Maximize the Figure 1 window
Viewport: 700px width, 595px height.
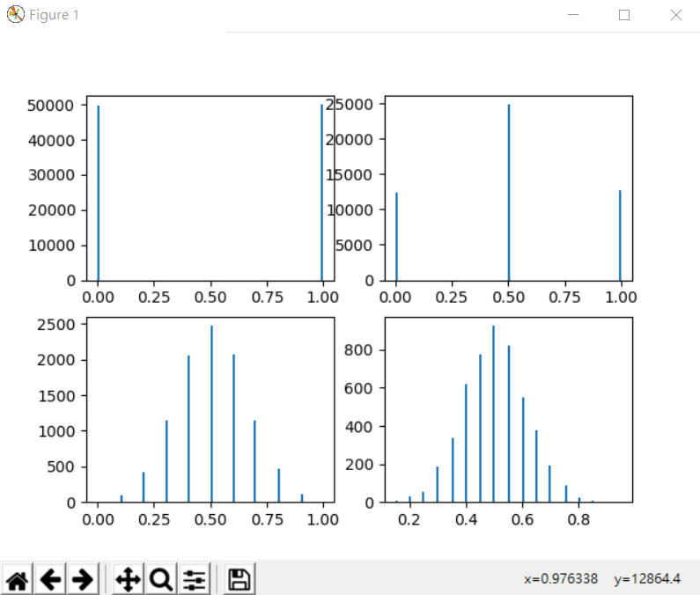tap(624, 15)
